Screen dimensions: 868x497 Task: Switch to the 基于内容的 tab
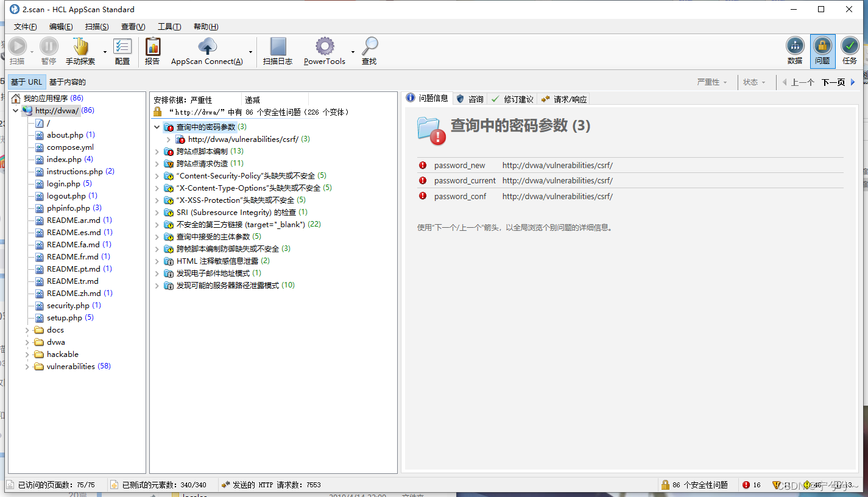(x=68, y=82)
